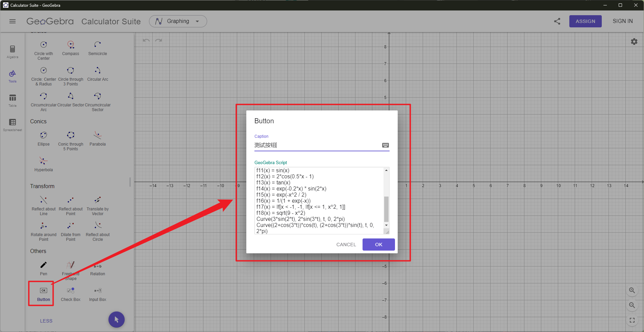644x332 pixels.
Task: Select the Button tool
Action: pyautogui.click(x=44, y=294)
